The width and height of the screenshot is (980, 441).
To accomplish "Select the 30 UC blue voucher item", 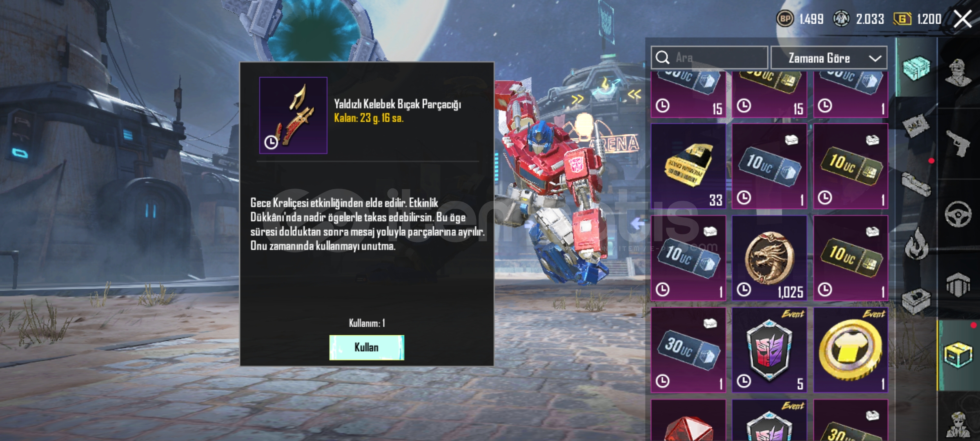I will pyautogui.click(x=688, y=350).
